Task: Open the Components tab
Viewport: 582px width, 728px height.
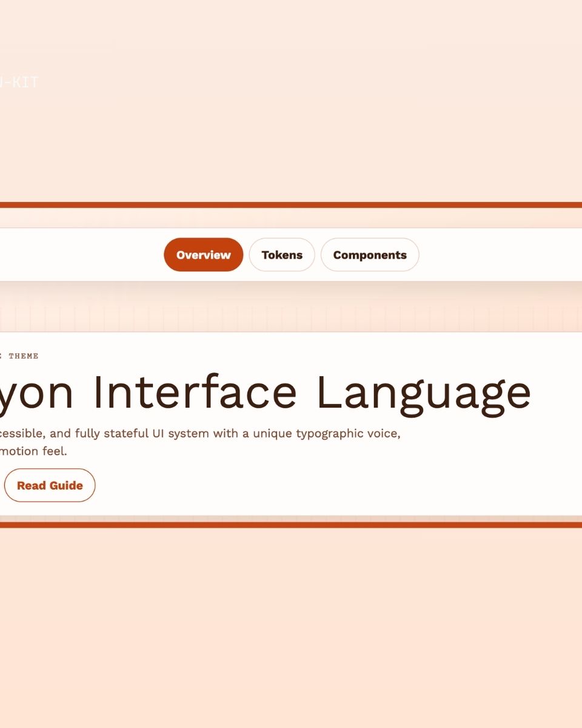Action: pos(370,255)
